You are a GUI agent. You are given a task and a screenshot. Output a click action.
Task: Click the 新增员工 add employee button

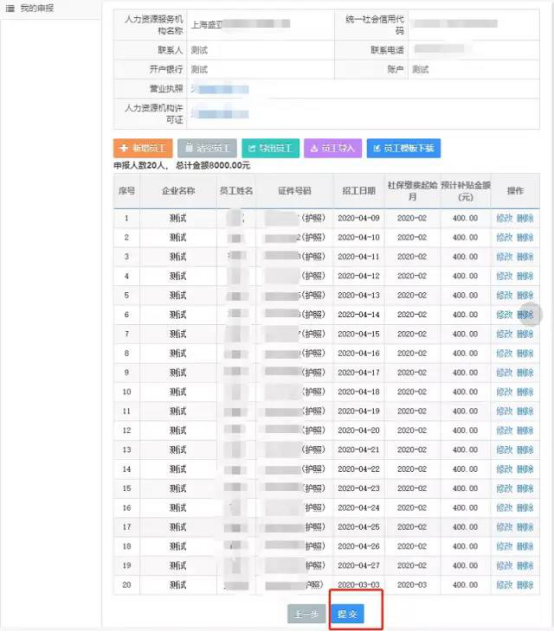[x=143, y=148]
